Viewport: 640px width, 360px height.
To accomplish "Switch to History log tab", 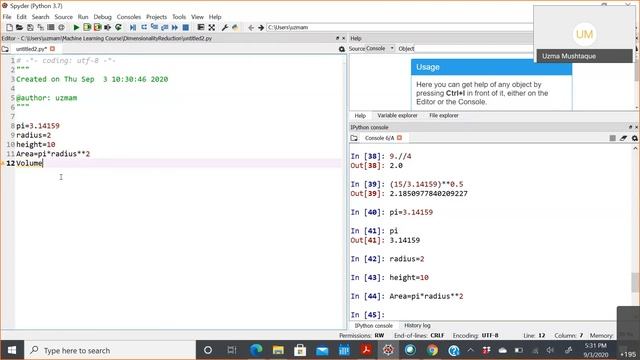I will point(417,325).
